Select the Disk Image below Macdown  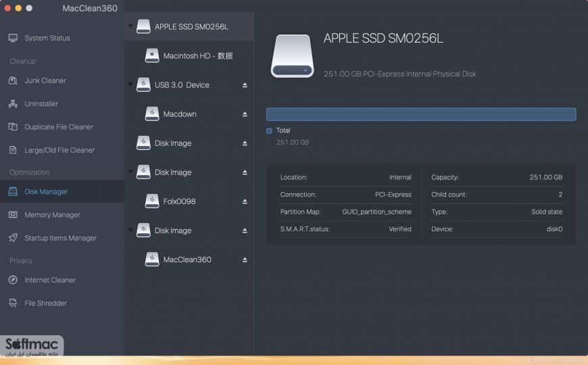(189, 143)
